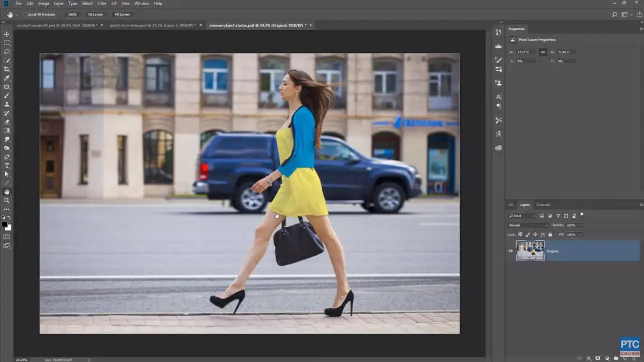Click the foreground color swatch
Image resolution: width=644 pixels, height=362 pixels.
4,224
